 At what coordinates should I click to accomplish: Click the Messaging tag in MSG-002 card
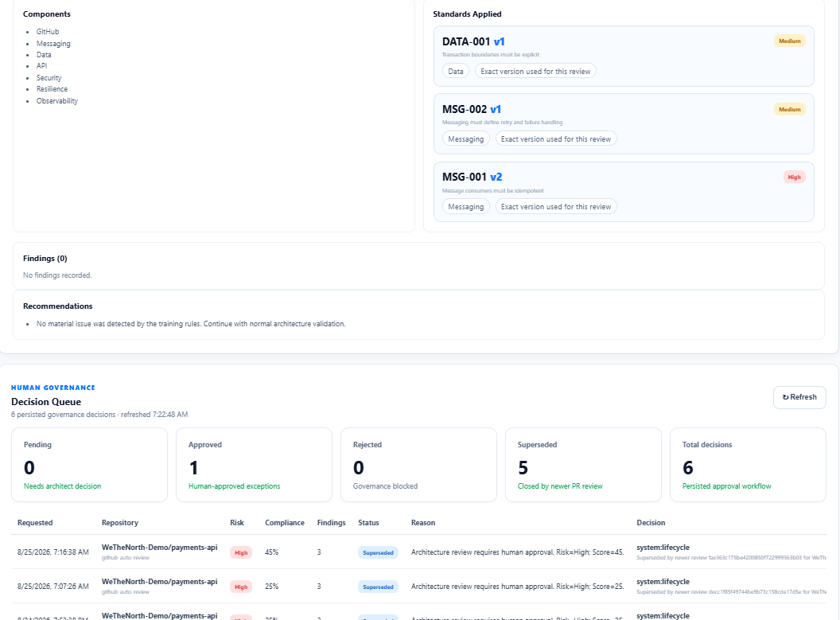point(465,138)
